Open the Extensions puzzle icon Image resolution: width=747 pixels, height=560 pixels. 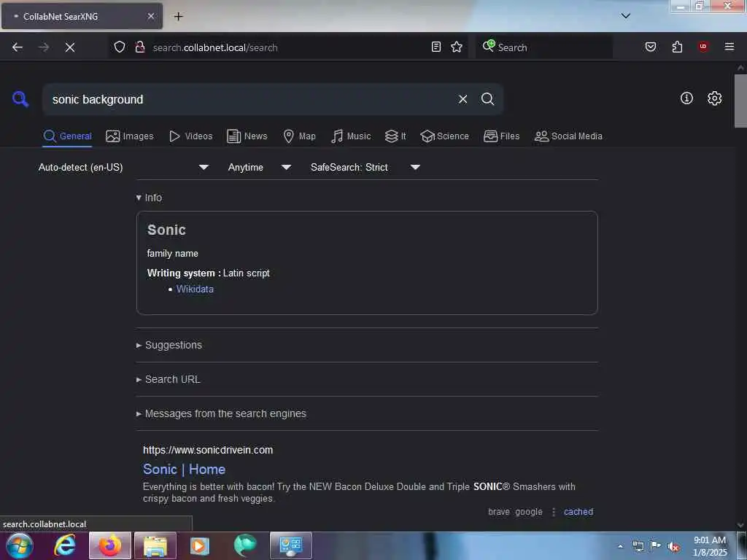(677, 47)
